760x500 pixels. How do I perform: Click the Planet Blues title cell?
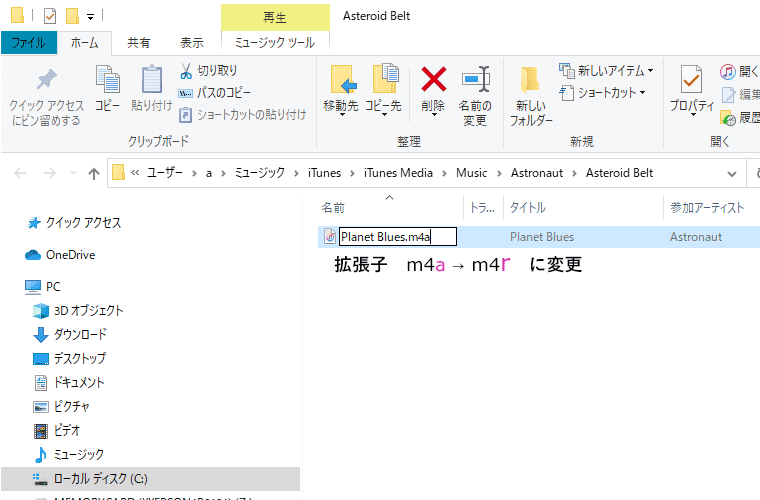click(x=542, y=237)
